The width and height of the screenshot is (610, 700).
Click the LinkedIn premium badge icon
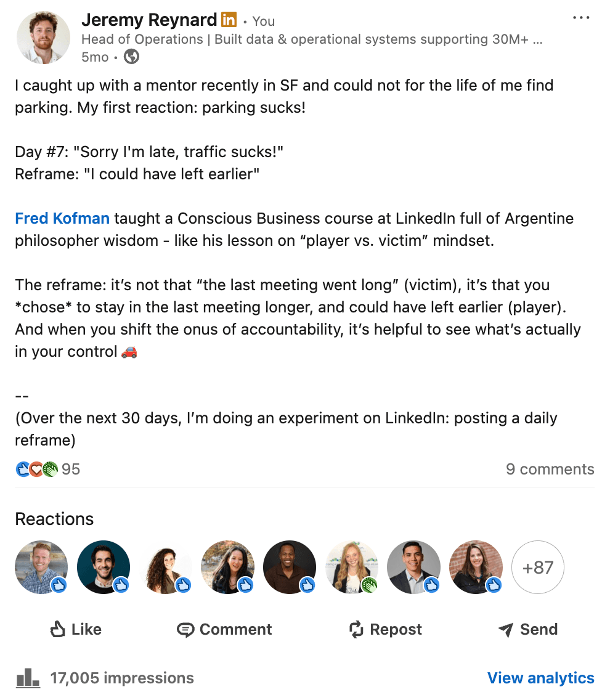[229, 20]
